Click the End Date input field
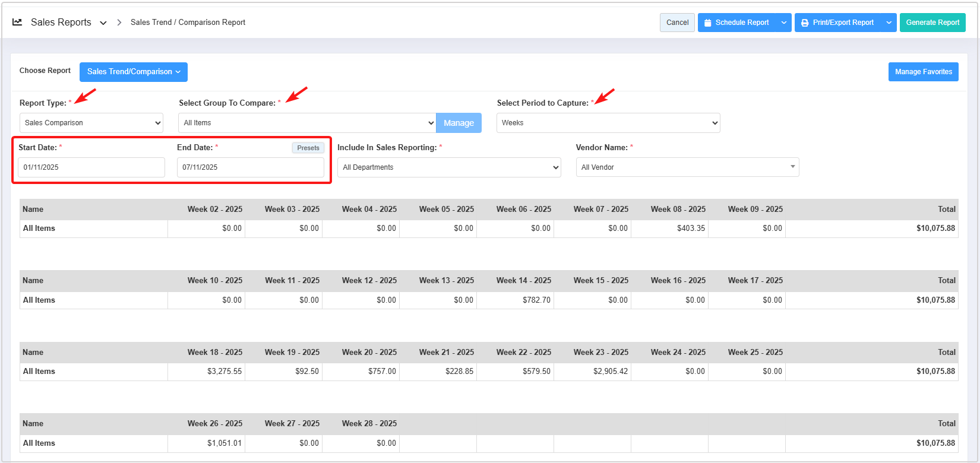The width and height of the screenshot is (980, 463). tap(250, 167)
